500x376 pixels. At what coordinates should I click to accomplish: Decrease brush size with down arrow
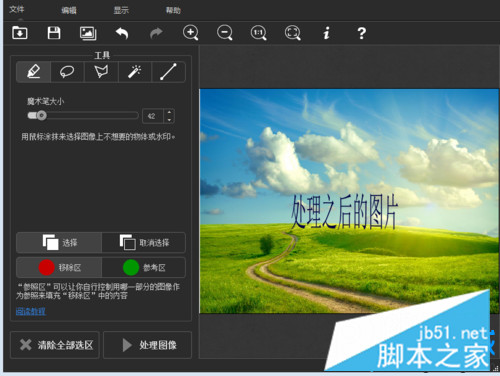tap(169, 120)
